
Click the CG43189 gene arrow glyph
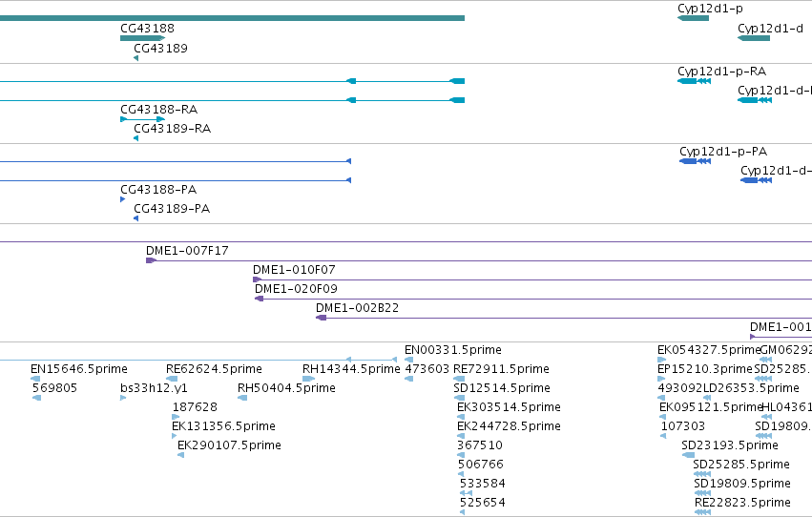click(136, 58)
